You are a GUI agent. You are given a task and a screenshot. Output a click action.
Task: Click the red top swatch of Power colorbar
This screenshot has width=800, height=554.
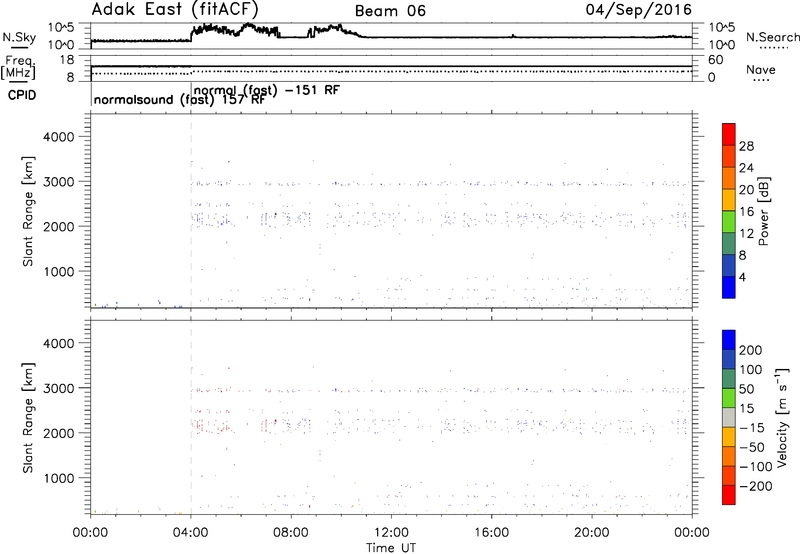coord(729,134)
